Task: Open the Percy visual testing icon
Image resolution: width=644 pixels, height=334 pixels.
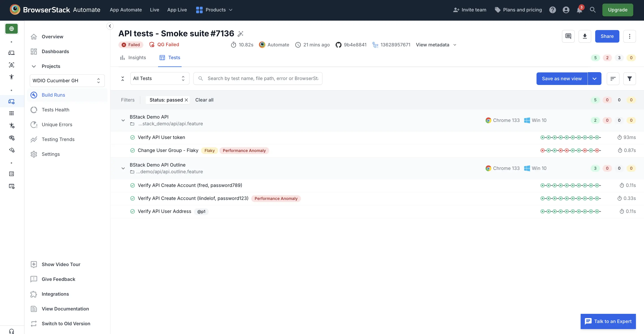Action: click(11, 138)
